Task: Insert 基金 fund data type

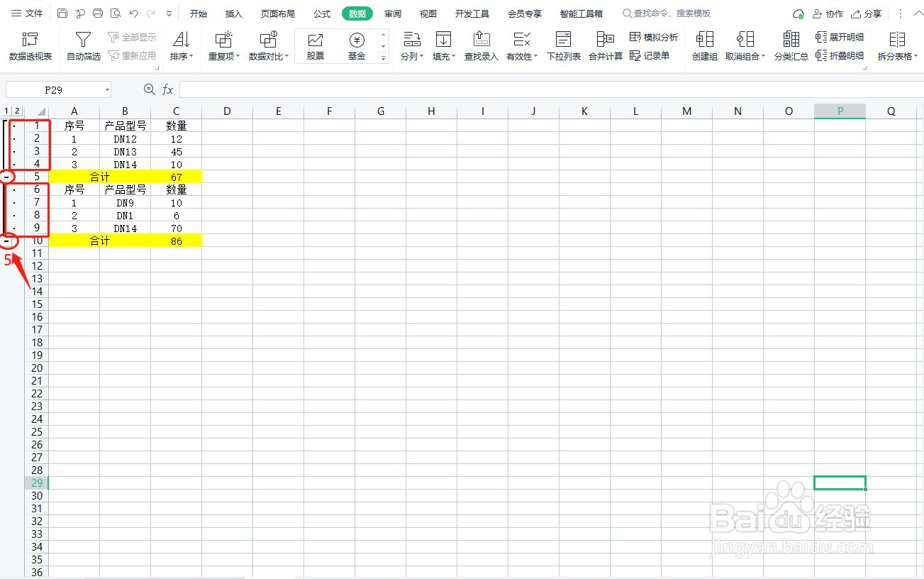Action: [x=357, y=46]
